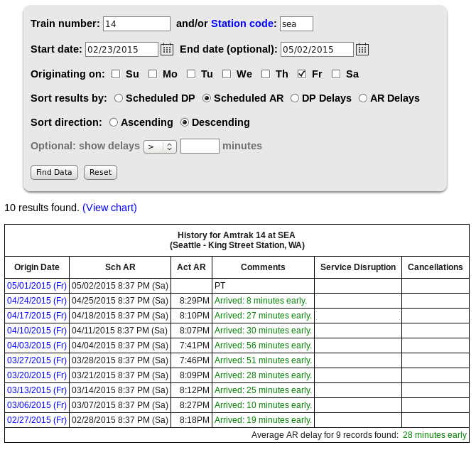Select 'Arrived: 19 minutes early.' comment
Screen dimensions: 476x450
263,419
